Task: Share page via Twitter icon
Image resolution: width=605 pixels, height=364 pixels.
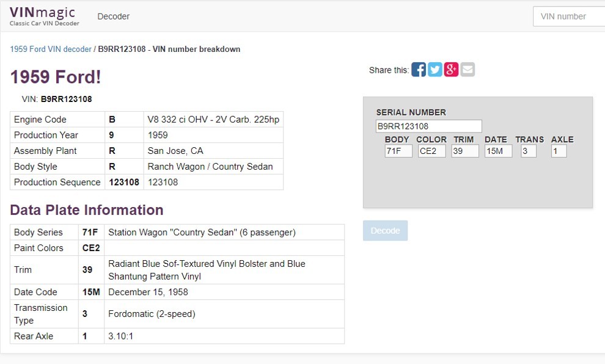Action: tap(435, 70)
